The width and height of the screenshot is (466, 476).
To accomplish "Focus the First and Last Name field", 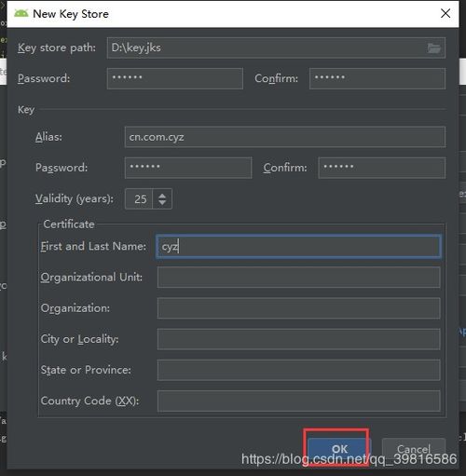I will [298, 247].
